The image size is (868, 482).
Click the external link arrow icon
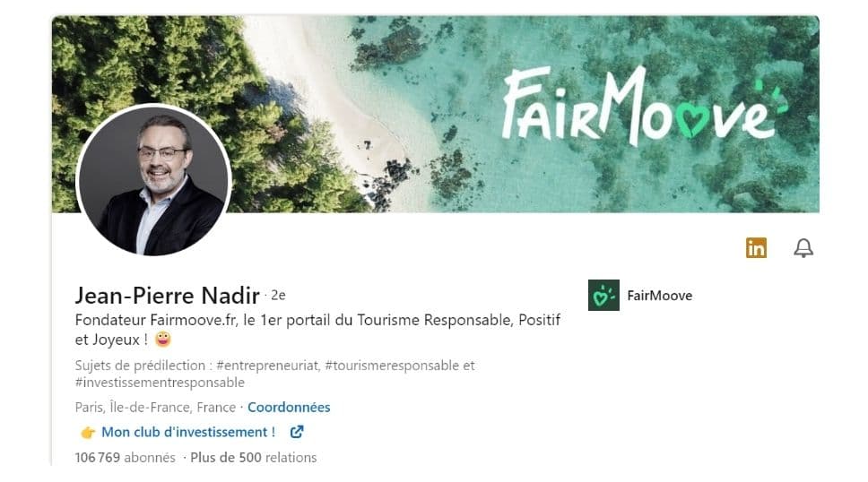pyautogui.click(x=297, y=432)
